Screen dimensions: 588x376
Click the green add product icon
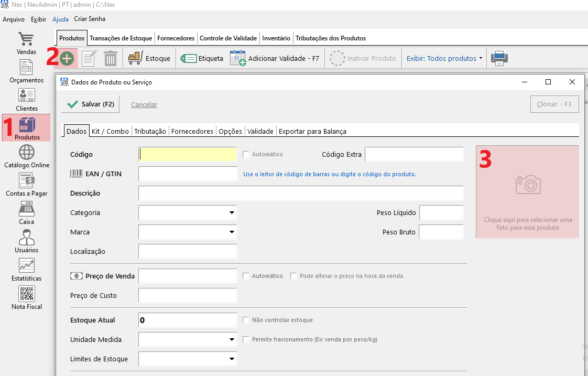[67, 59]
